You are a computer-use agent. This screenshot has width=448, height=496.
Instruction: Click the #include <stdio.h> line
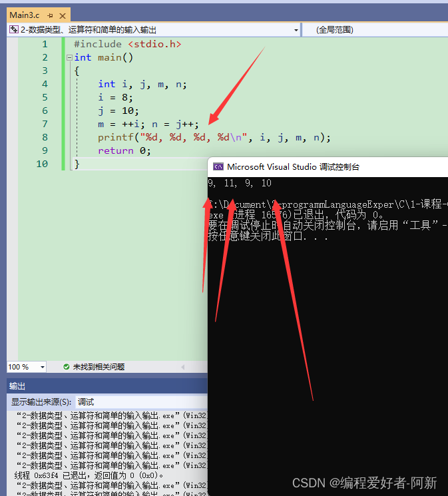tap(128, 44)
